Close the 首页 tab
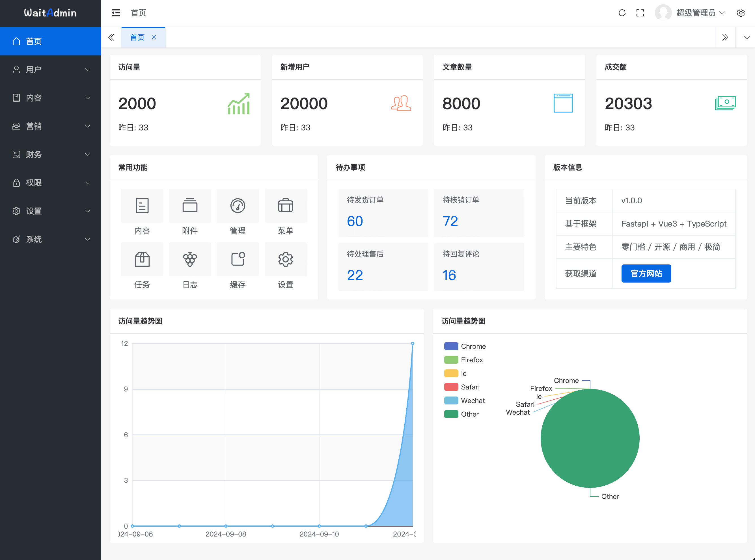This screenshot has height=560, width=755. 154,37
